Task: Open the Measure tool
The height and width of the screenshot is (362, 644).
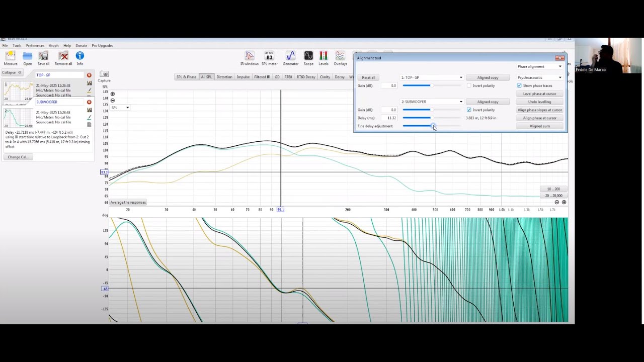Action: click(x=10, y=58)
